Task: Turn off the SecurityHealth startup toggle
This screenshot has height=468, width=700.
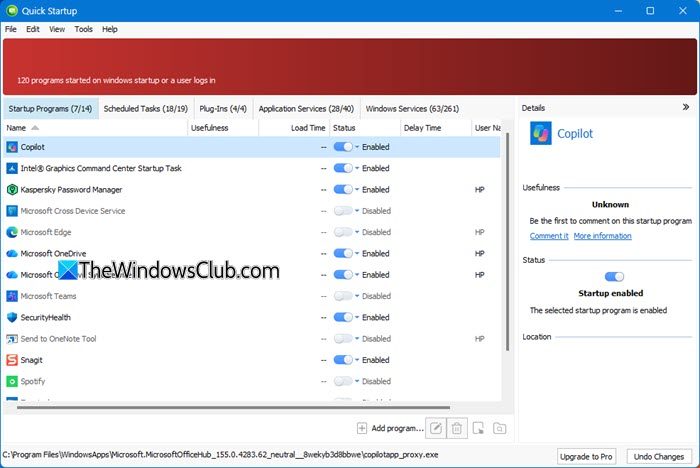Action: pyautogui.click(x=343, y=318)
